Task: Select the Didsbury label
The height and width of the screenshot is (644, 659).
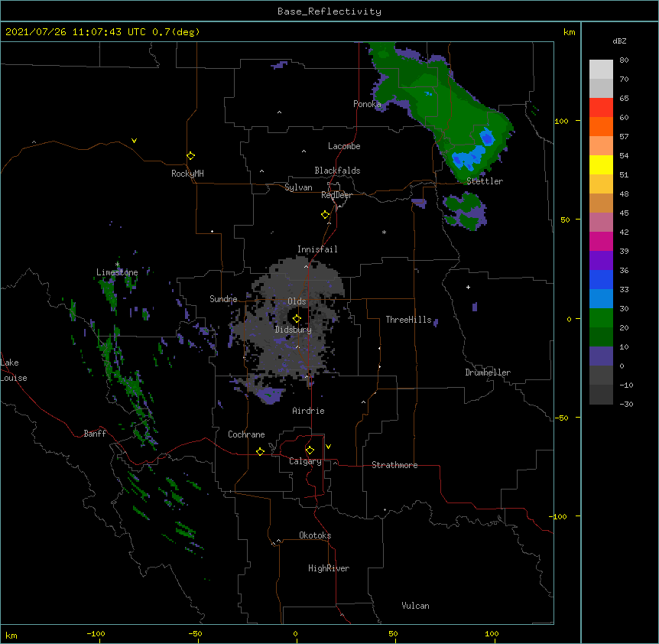Action: [294, 330]
